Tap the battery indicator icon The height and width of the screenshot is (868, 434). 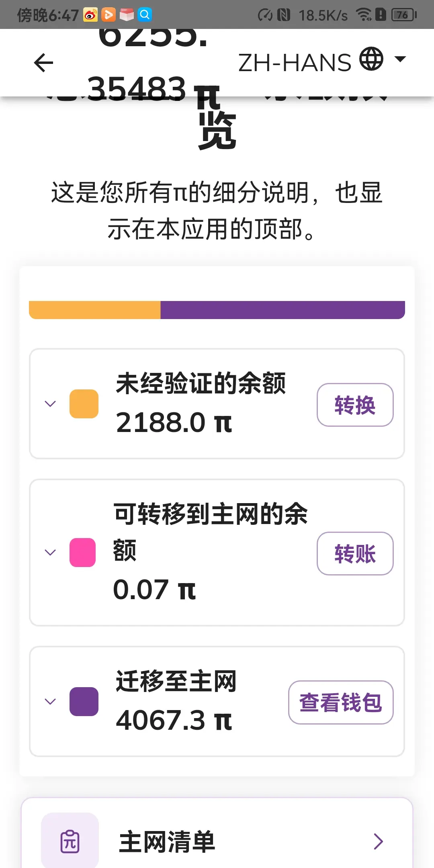point(404,15)
